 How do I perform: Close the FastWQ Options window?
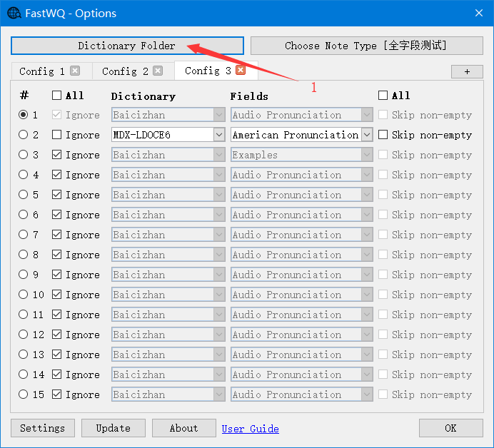[478, 13]
